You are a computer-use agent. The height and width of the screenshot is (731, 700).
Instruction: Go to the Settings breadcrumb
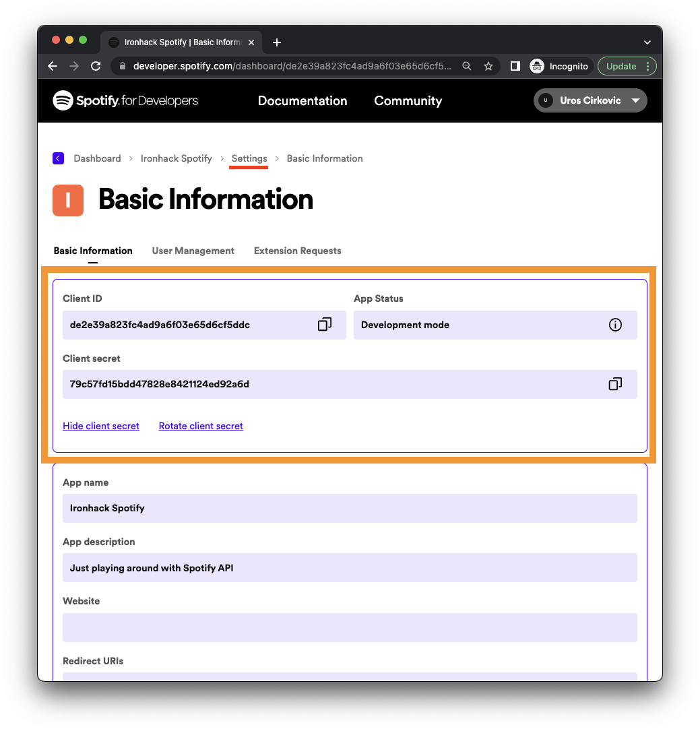pos(249,158)
